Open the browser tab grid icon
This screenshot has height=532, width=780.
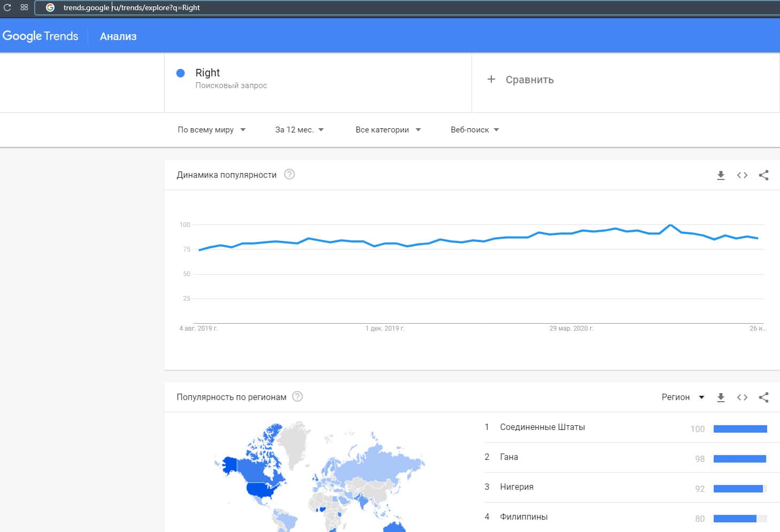click(24, 7)
